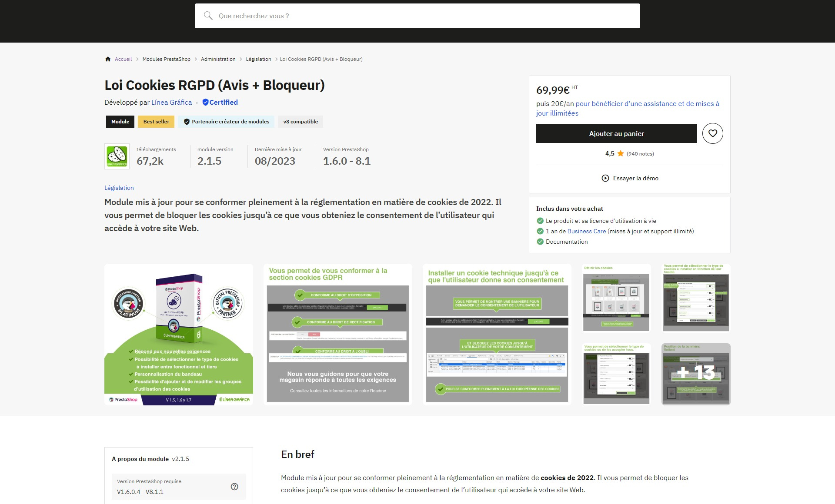Click the Best seller badge
The height and width of the screenshot is (504, 835).
(156, 122)
